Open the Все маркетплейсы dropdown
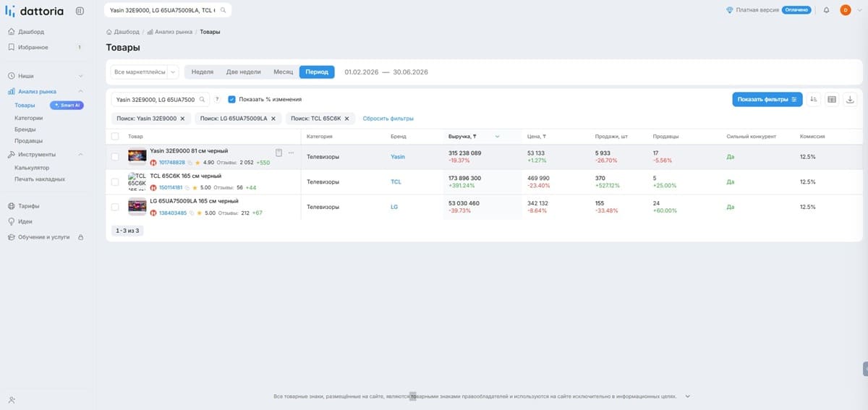868x410 pixels. 145,72
